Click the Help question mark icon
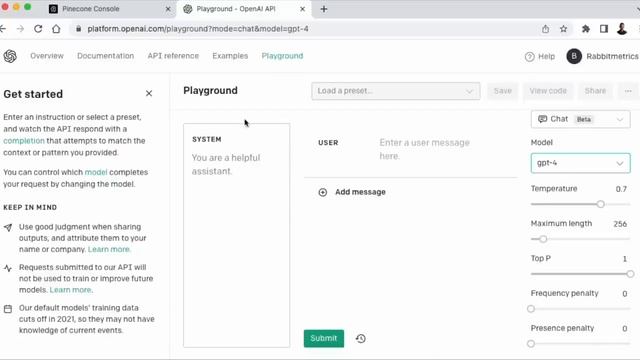The image size is (640, 360). [x=529, y=56]
